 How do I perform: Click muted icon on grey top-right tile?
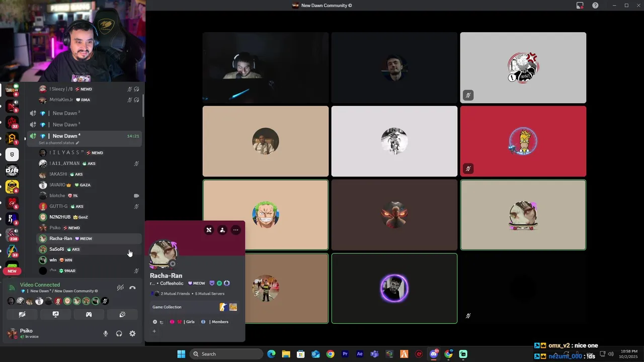468,95
